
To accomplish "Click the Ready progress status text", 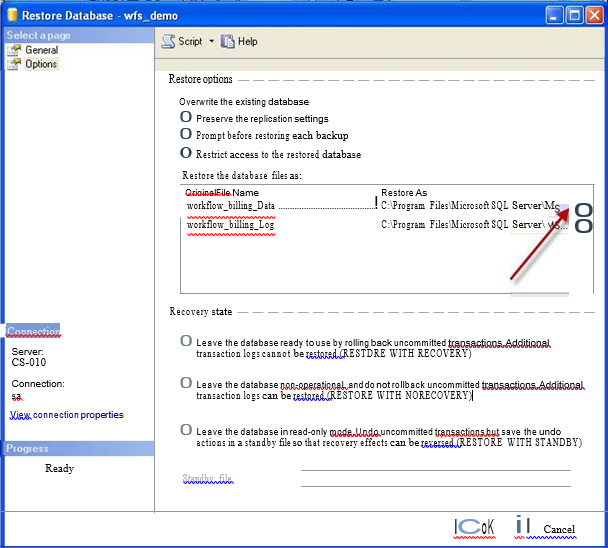I will [x=59, y=468].
